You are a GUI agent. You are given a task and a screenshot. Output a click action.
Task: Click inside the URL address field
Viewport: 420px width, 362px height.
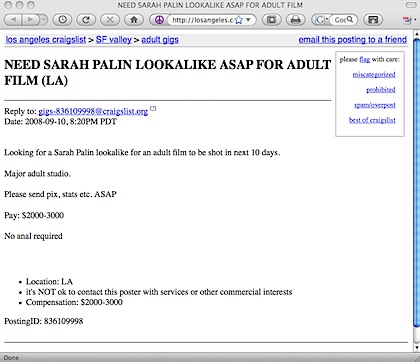click(202, 20)
